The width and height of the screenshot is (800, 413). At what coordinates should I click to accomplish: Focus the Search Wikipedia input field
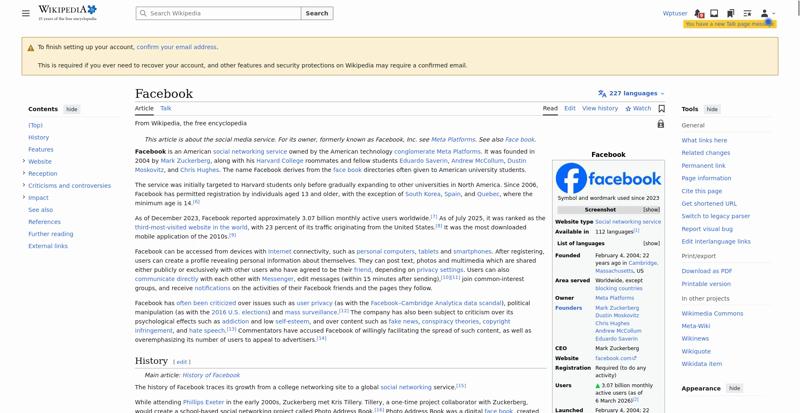point(218,13)
